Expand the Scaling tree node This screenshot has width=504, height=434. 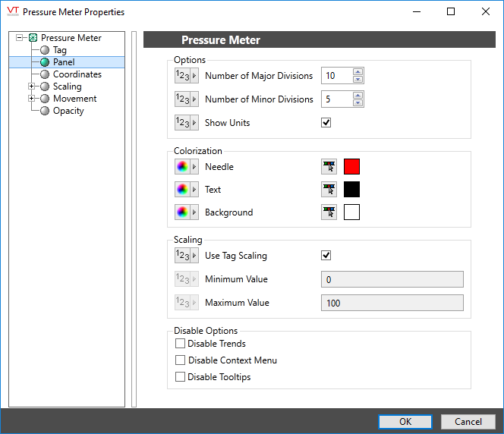[x=31, y=86]
